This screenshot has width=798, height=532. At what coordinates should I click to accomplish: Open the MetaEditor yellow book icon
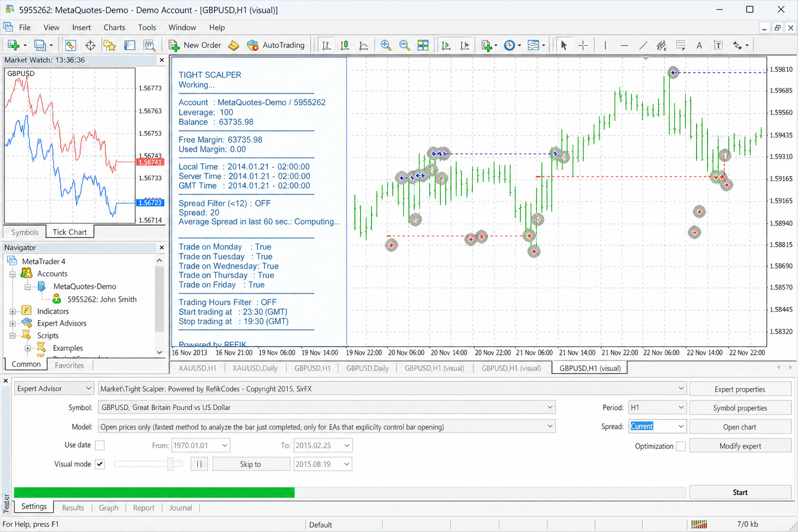pyautogui.click(x=234, y=45)
